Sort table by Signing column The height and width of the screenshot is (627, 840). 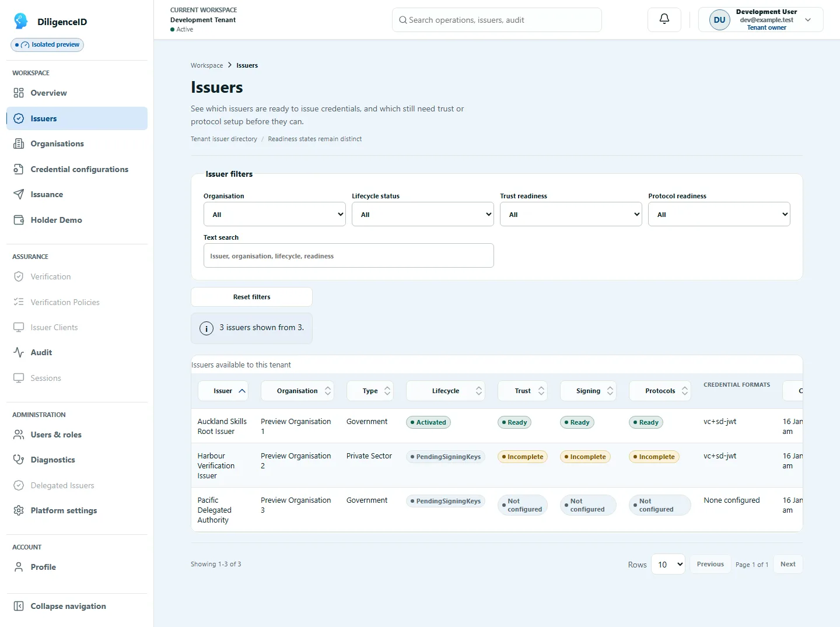588,391
